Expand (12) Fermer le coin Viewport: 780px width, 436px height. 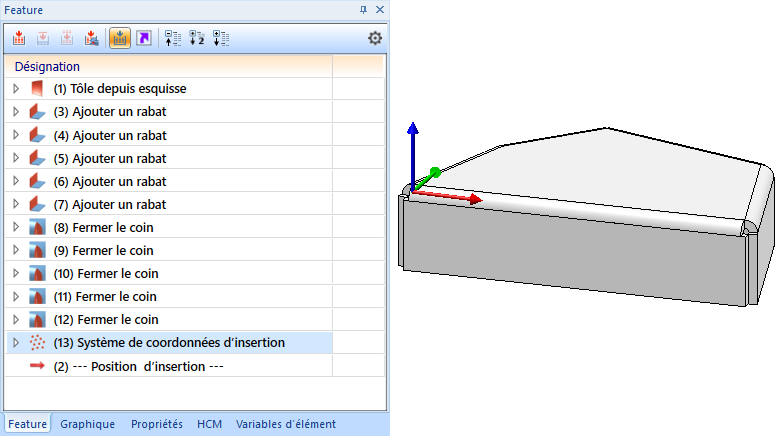pos(16,319)
